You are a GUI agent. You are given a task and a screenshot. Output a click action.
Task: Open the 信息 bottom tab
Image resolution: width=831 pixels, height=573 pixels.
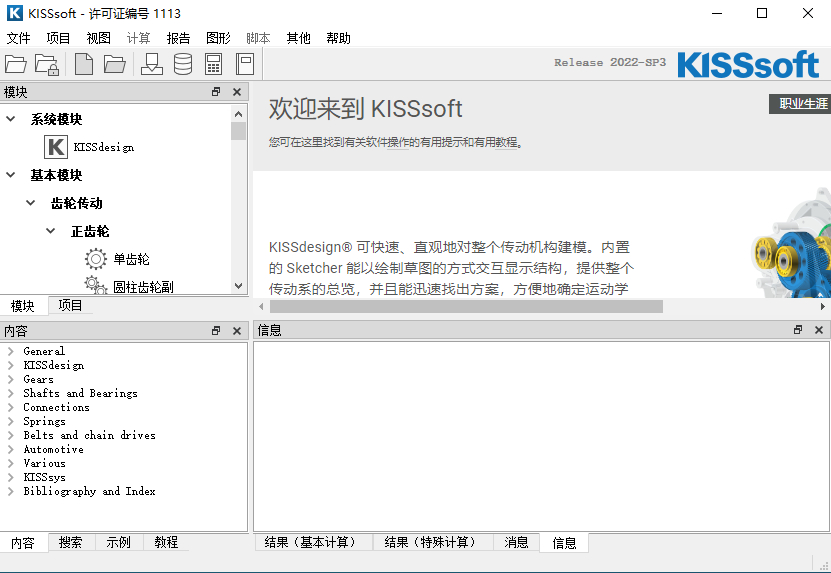tap(564, 543)
